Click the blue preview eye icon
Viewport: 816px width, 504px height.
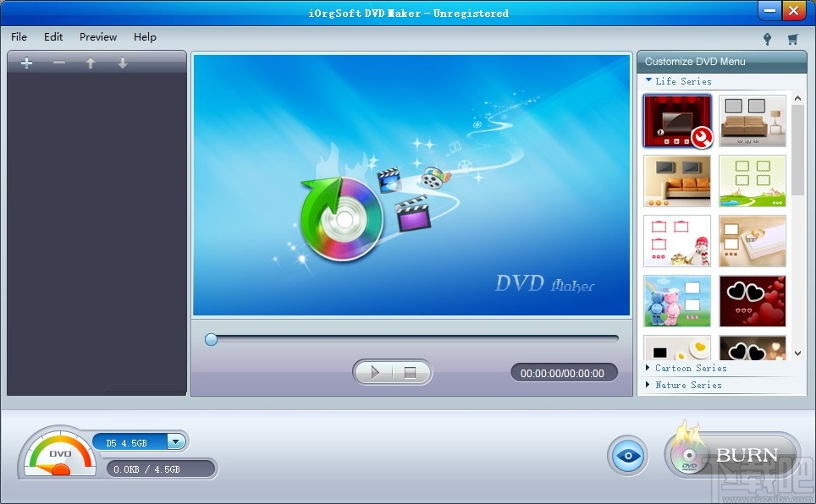(x=626, y=454)
